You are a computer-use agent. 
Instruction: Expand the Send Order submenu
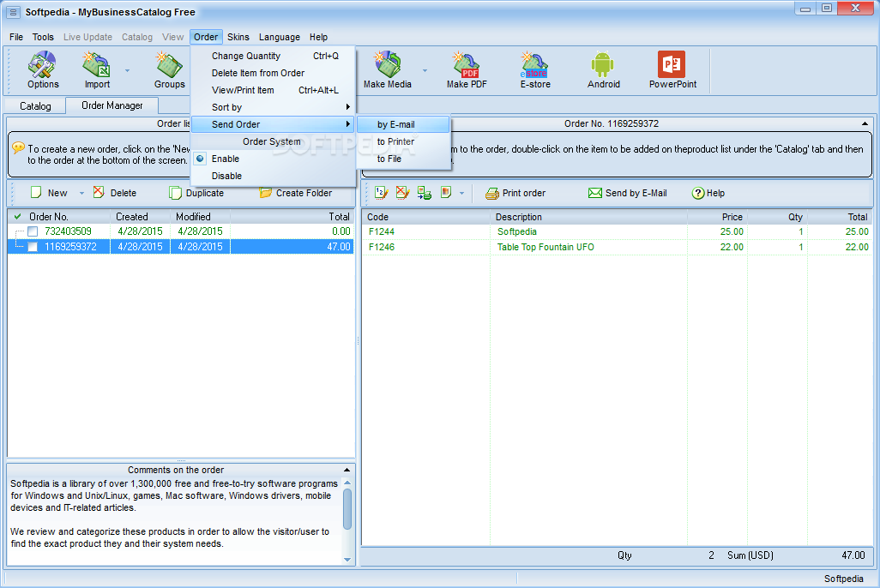click(x=274, y=124)
